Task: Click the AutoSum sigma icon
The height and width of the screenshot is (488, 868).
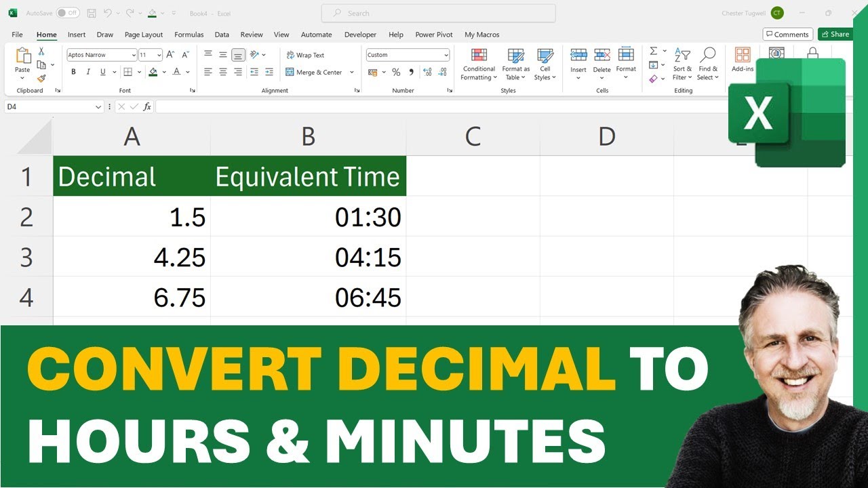Action: (654, 52)
